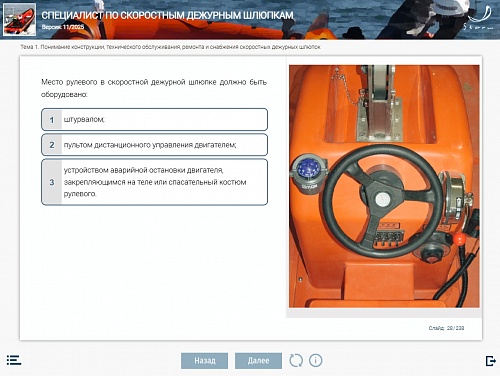Click the slide counter text
Screen dimensions: 500x376
(x=446, y=328)
